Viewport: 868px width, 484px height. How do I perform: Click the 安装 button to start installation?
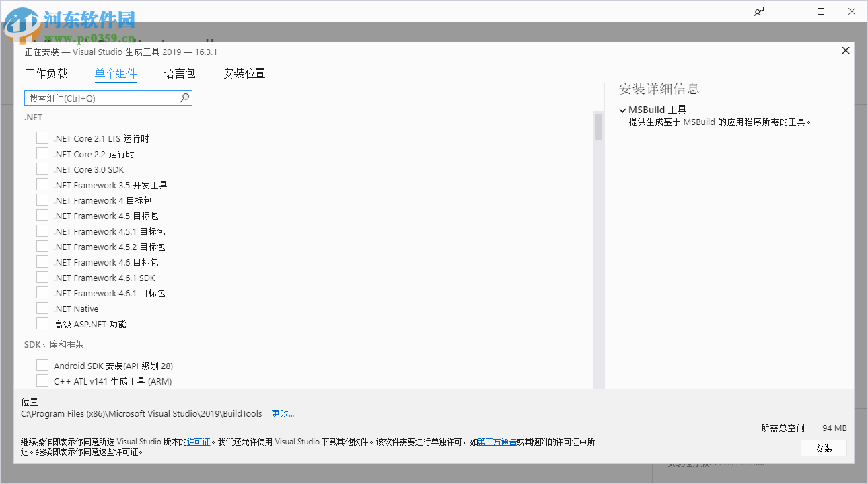(824, 448)
